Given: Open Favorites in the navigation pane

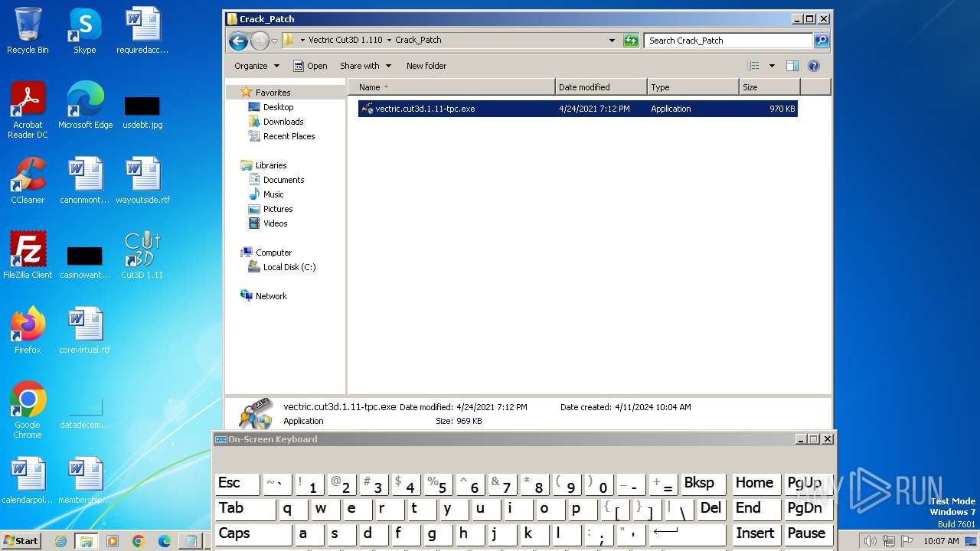Looking at the screenshot, I should pos(273,92).
